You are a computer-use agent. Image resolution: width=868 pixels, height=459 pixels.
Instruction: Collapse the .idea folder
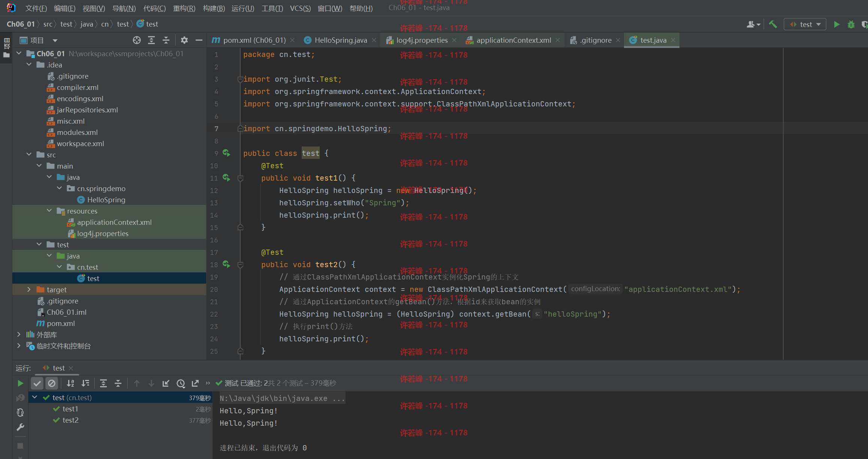pos(29,65)
